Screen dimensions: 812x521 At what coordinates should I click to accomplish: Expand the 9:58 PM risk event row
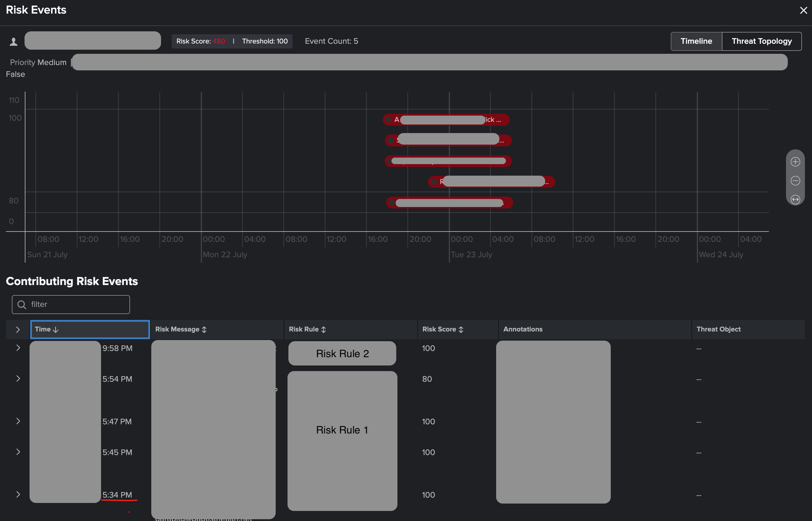[x=18, y=348]
